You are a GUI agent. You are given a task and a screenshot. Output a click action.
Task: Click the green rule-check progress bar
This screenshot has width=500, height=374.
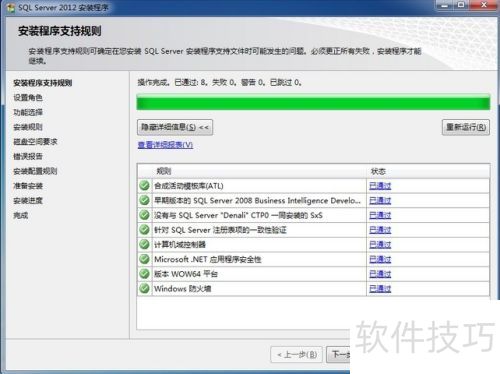(x=313, y=102)
